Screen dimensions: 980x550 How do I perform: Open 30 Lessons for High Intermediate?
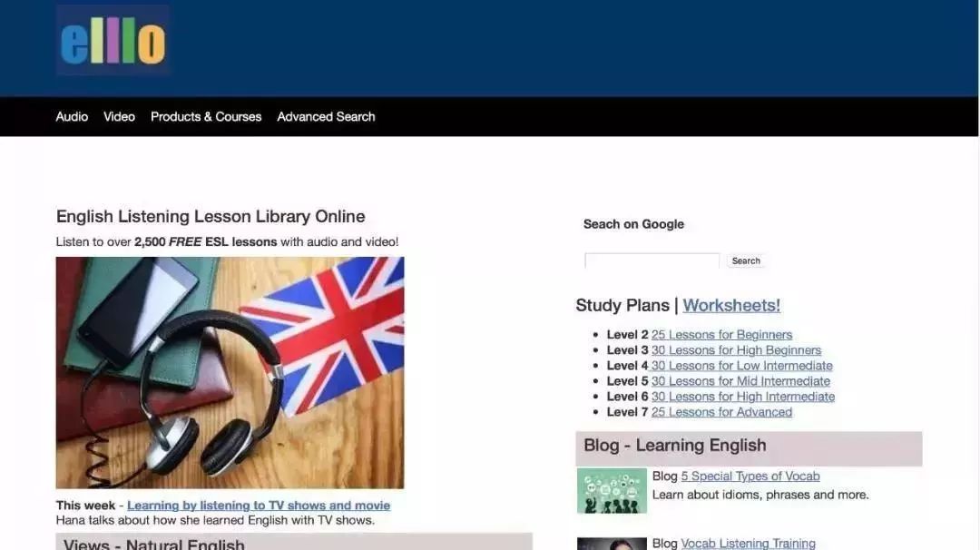[x=744, y=396]
